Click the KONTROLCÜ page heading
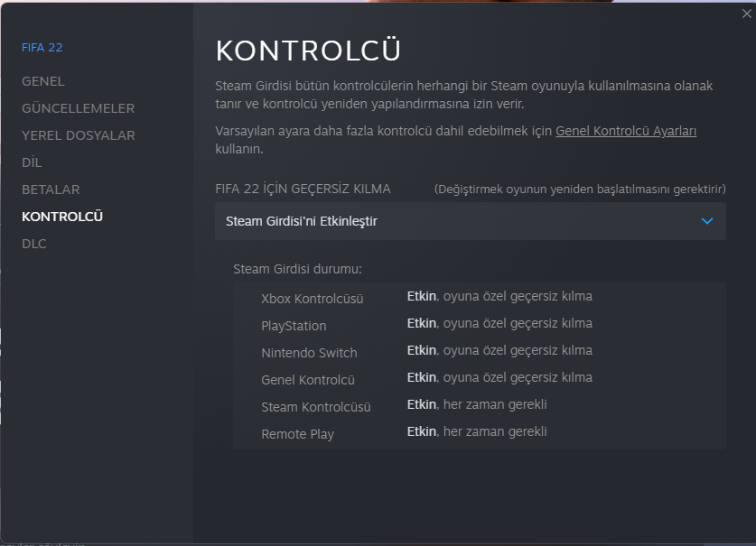Viewport: 756px width, 546px height. (308, 51)
